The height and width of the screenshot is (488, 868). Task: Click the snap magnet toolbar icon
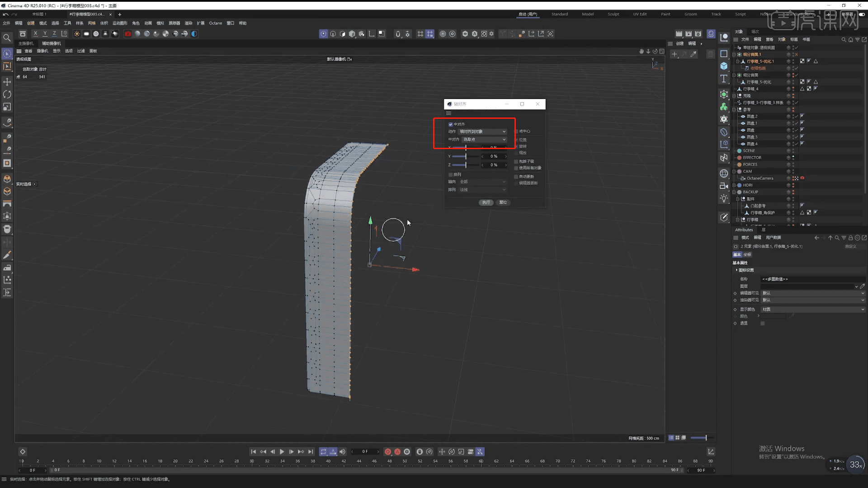[x=398, y=34]
